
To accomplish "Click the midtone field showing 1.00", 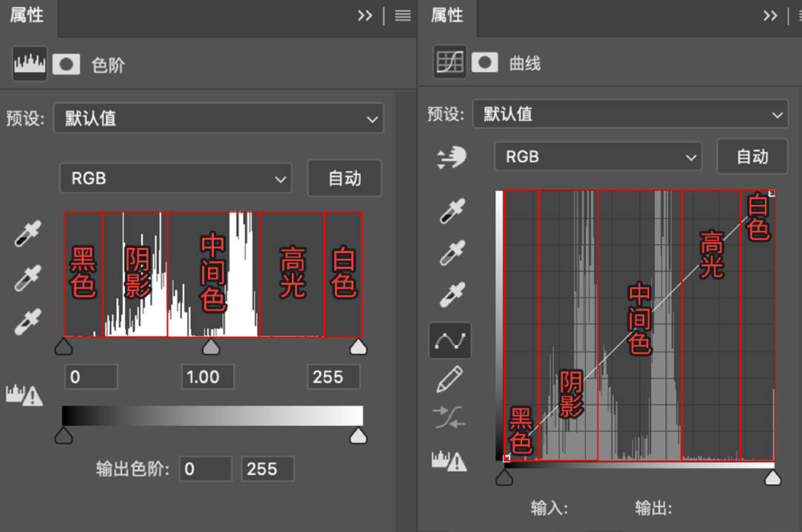I will coord(208,377).
